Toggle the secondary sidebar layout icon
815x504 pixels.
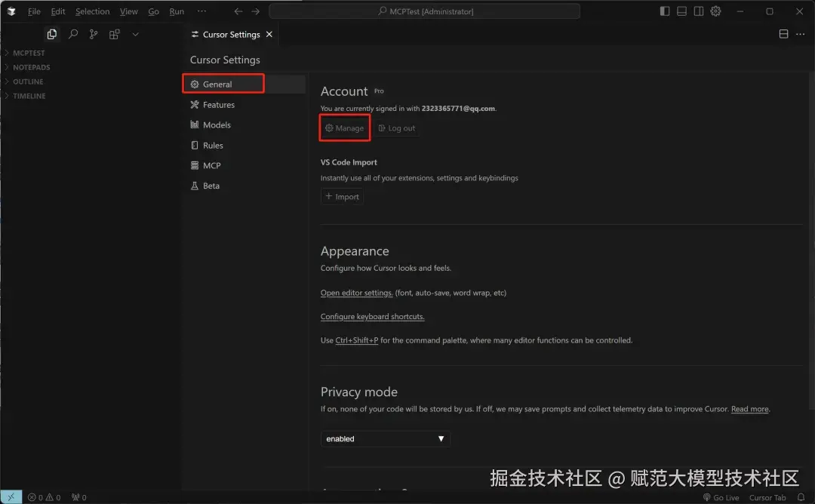[x=699, y=11]
